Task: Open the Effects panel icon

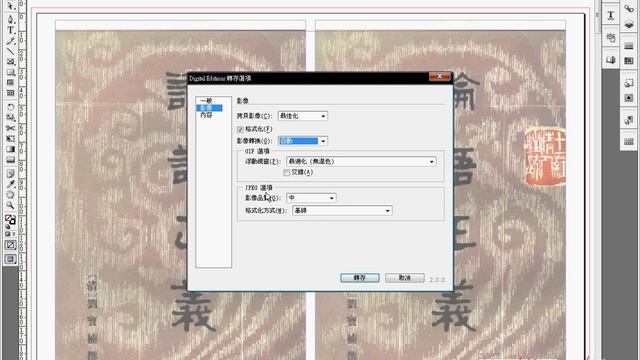Action: click(x=629, y=98)
